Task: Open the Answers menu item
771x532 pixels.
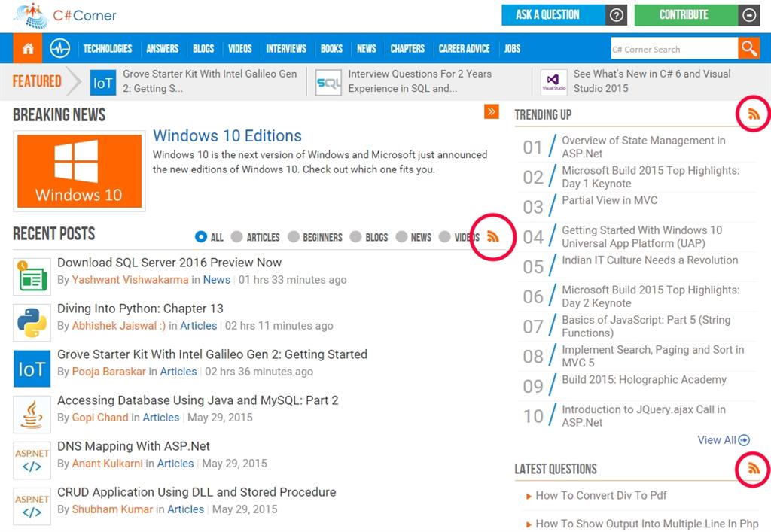Action: (163, 49)
